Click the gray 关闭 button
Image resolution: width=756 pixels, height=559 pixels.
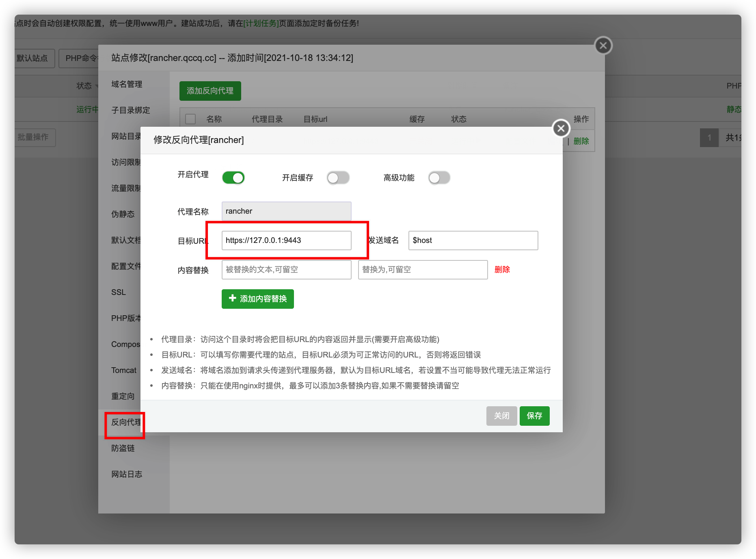(502, 416)
